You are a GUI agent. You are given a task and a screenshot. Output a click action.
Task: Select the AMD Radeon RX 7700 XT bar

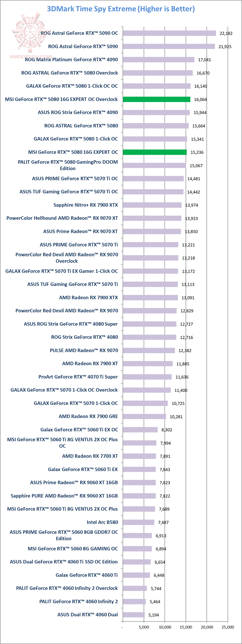(139, 456)
